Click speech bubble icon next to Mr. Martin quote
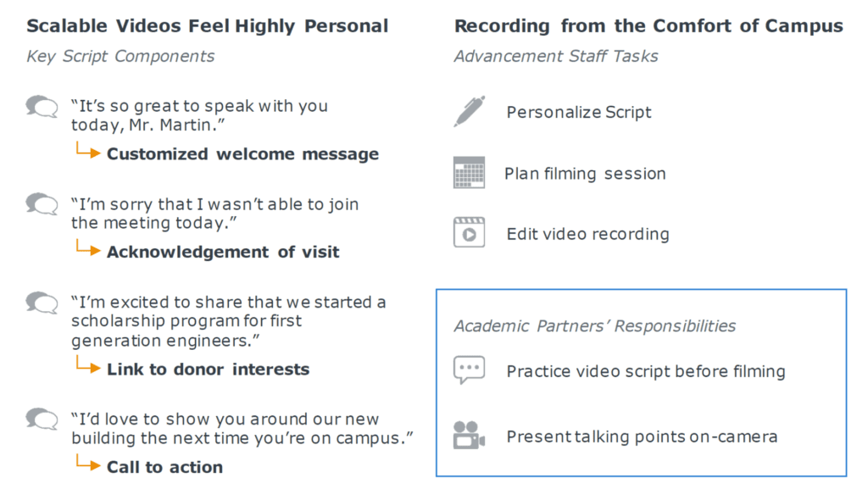This screenshot has width=868, height=489. click(42, 107)
